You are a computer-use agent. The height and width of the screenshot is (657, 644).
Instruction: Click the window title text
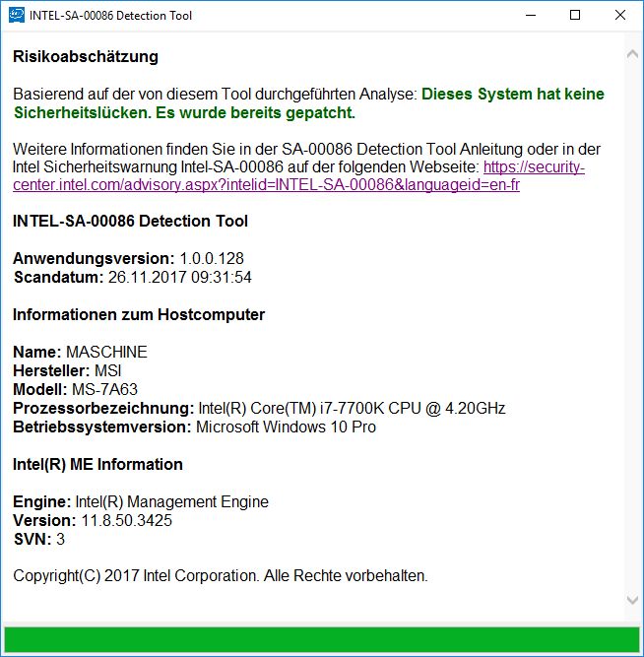pos(110,16)
